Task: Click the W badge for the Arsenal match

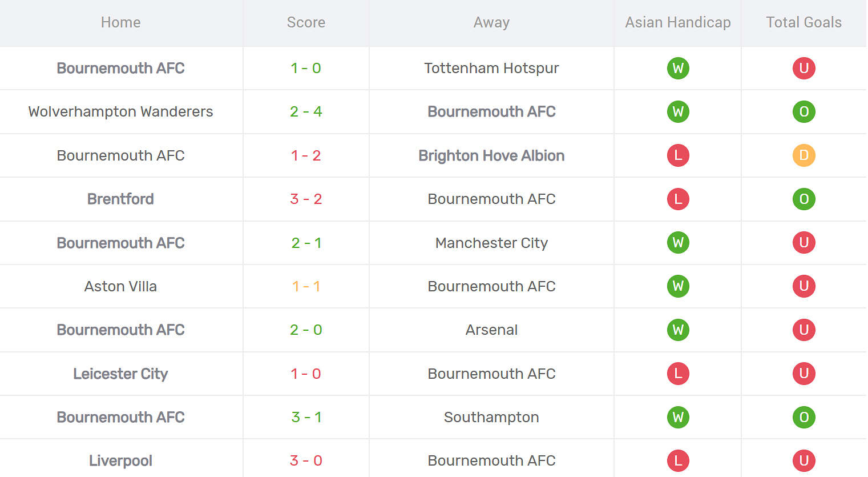Action: (x=678, y=330)
